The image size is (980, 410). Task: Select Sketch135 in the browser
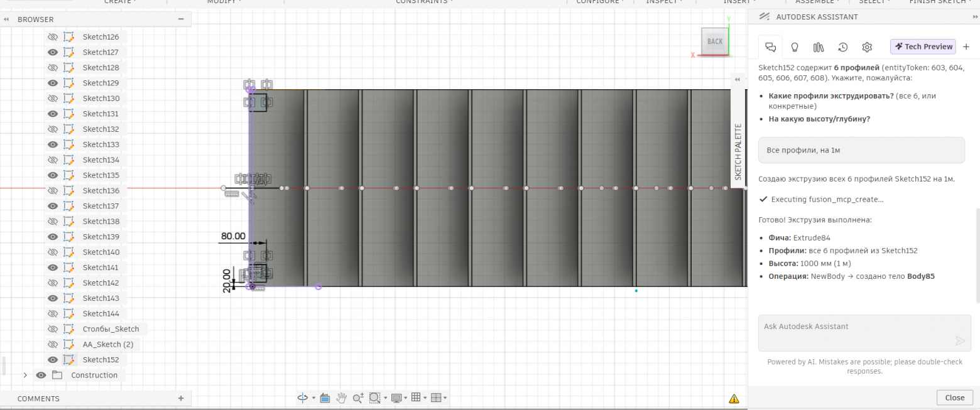101,175
